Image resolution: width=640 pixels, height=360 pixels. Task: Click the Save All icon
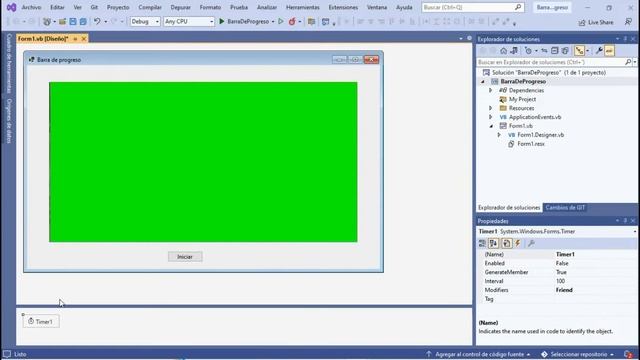click(x=83, y=22)
